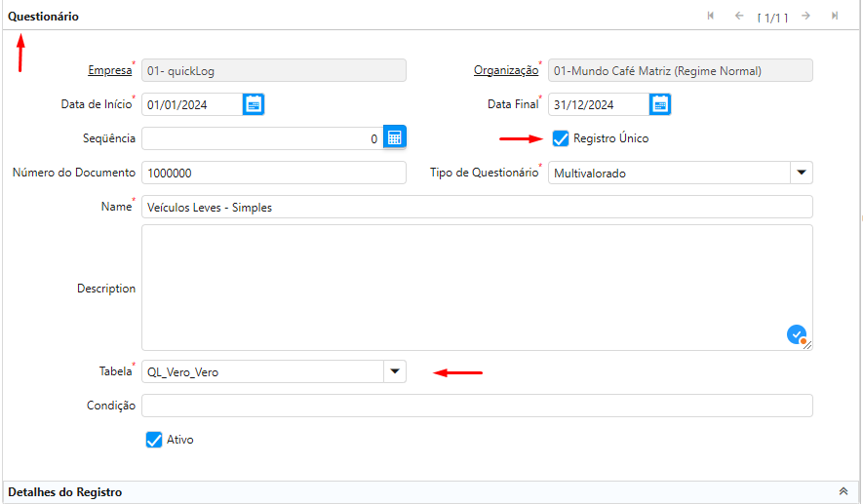This screenshot has width=863, height=504.
Task: Expand the Tabela dropdown list
Action: pyautogui.click(x=394, y=371)
